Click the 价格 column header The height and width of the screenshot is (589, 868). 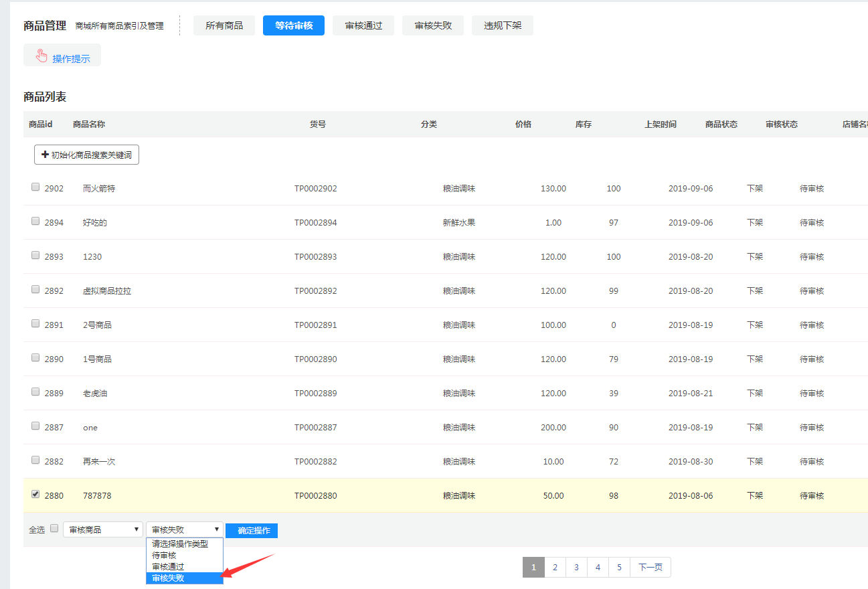point(523,124)
